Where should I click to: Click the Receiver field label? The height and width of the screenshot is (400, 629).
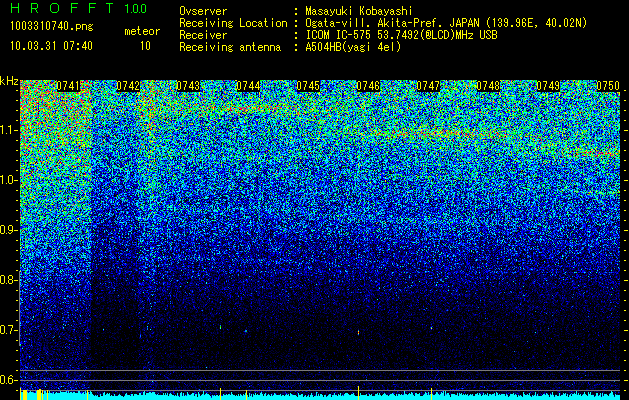203,35
